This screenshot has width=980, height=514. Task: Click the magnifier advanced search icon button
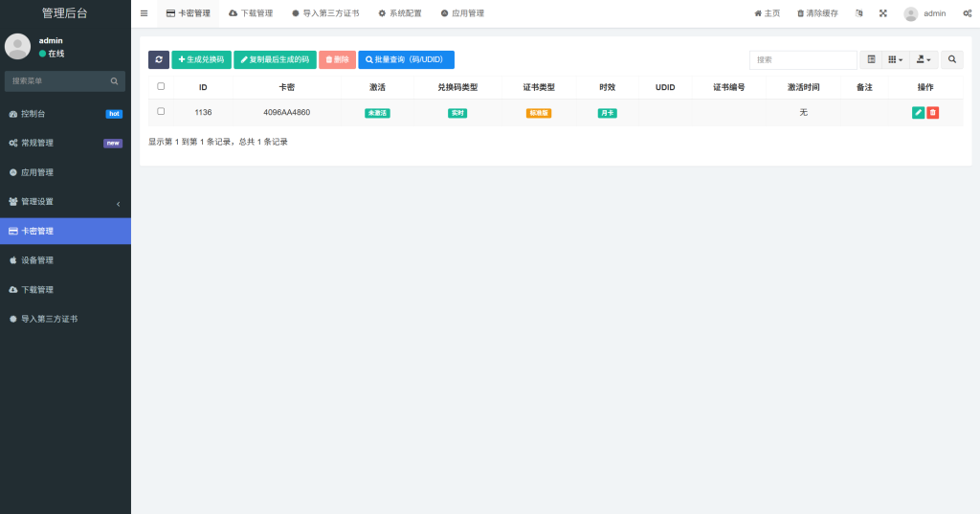(952, 59)
